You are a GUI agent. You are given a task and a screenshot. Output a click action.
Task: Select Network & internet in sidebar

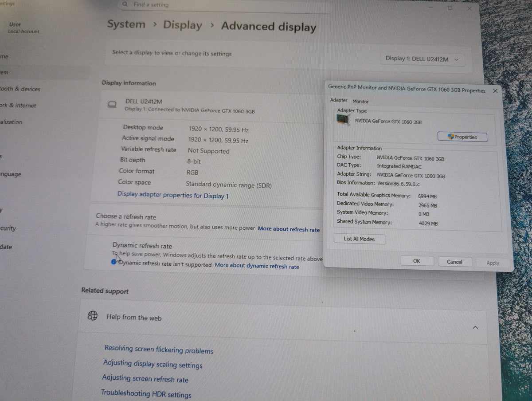[x=18, y=105]
